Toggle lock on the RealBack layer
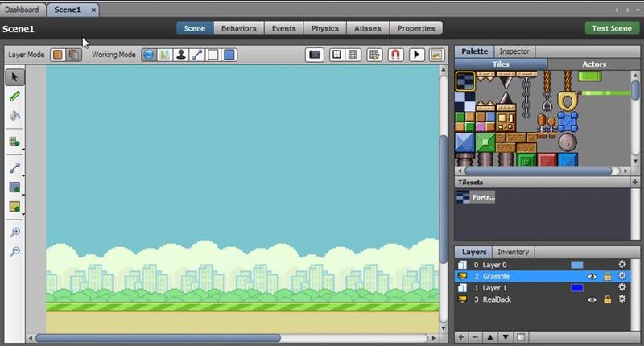Screen dimensions: 644x346 (608, 299)
